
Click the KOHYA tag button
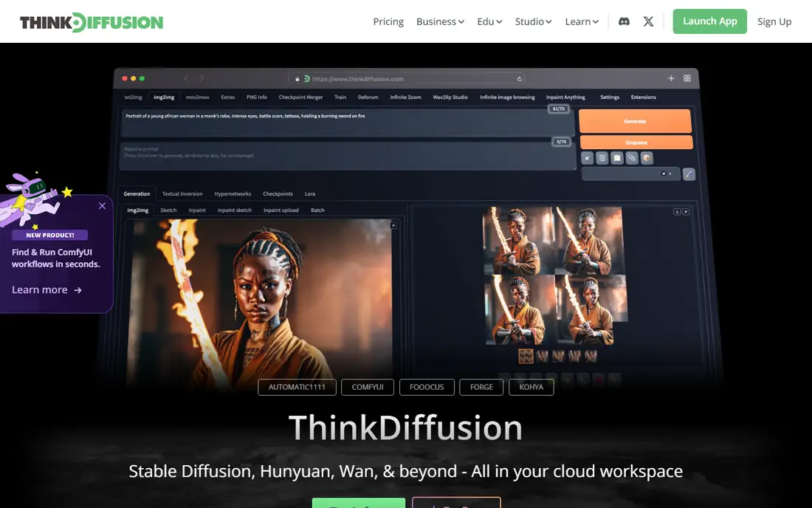(531, 387)
